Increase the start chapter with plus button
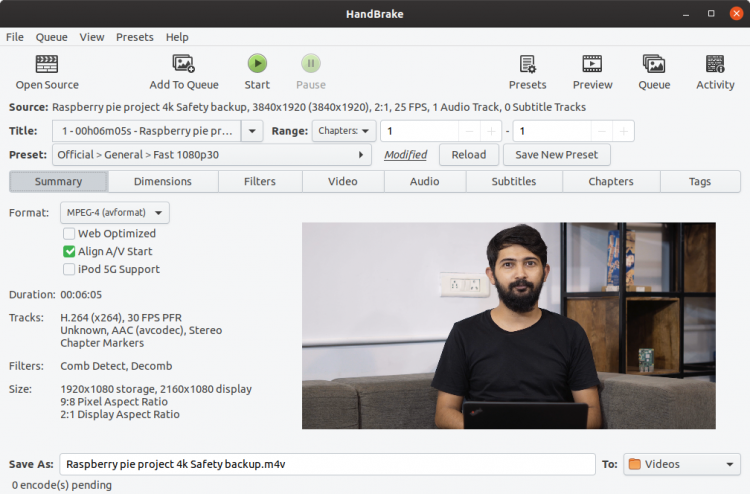Viewport: 750px width, 494px height. (x=491, y=131)
